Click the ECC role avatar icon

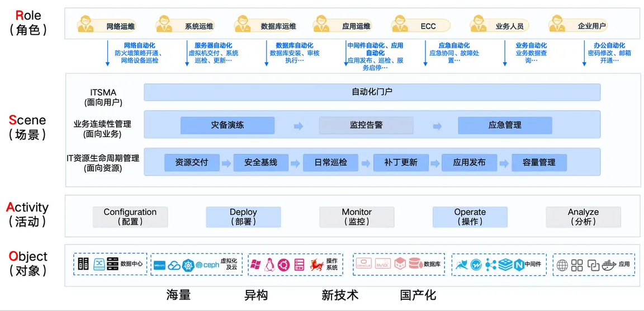[400, 23]
